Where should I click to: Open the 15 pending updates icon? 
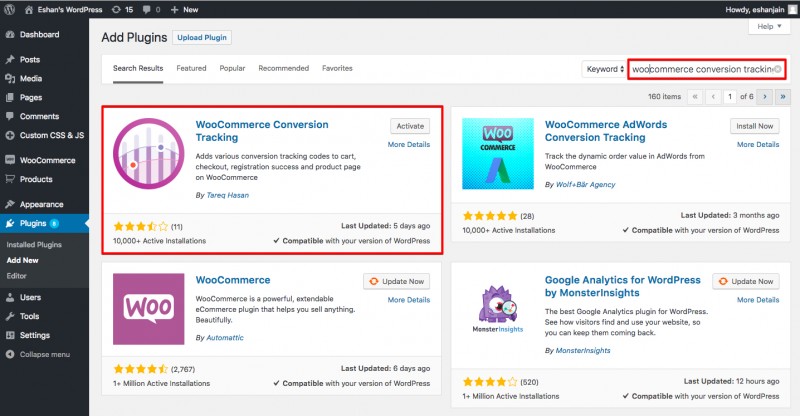pos(122,9)
